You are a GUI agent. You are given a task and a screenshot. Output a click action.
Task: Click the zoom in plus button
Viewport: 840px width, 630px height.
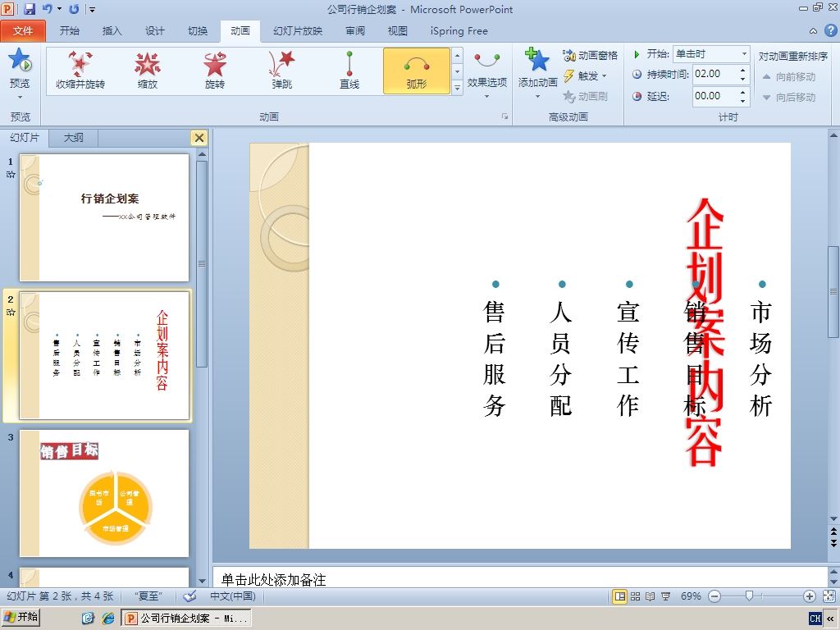pos(810,596)
